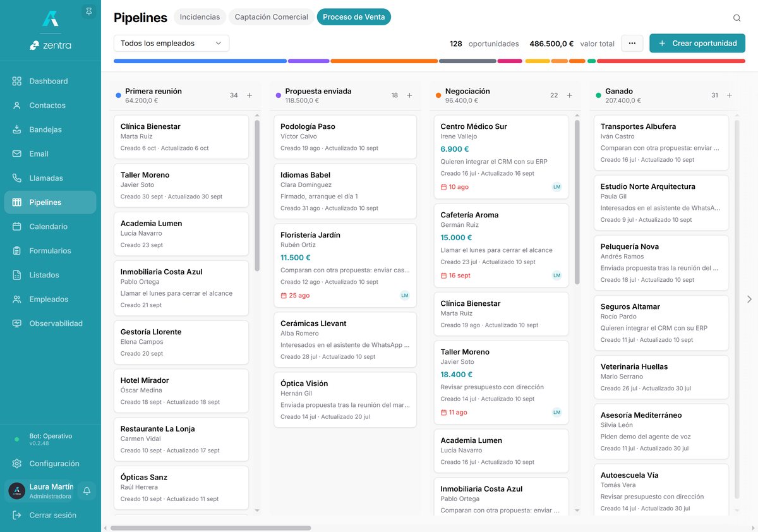
Task: Open the Dashboard icon in sidebar
Action: point(17,81)
